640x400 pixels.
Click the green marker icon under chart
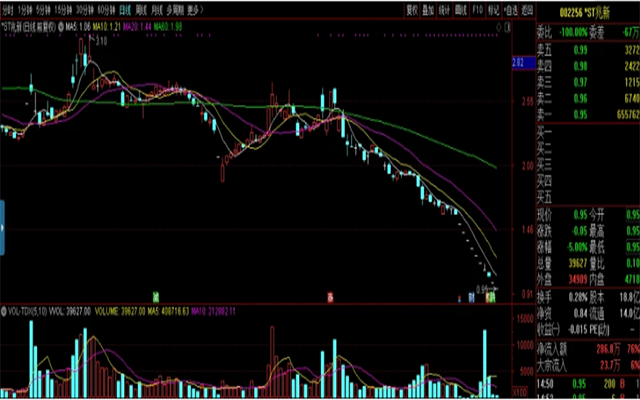[157, 297]
